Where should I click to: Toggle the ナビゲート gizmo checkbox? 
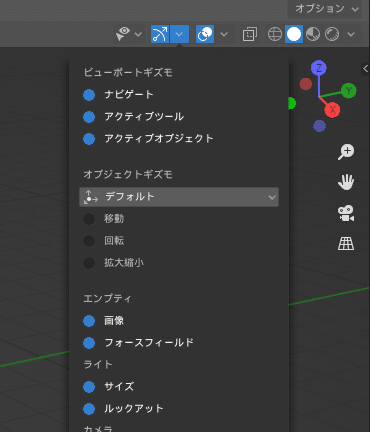89,95
